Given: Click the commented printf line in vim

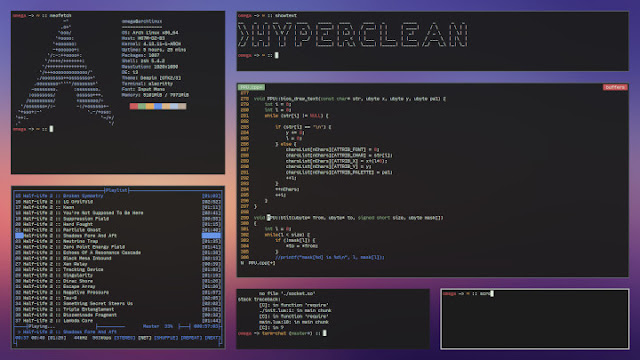Looking at the screenshot, I should point(330,257).
